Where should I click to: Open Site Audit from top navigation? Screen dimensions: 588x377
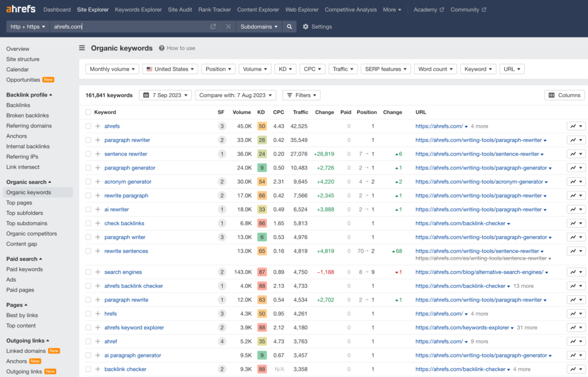point(180,10)
